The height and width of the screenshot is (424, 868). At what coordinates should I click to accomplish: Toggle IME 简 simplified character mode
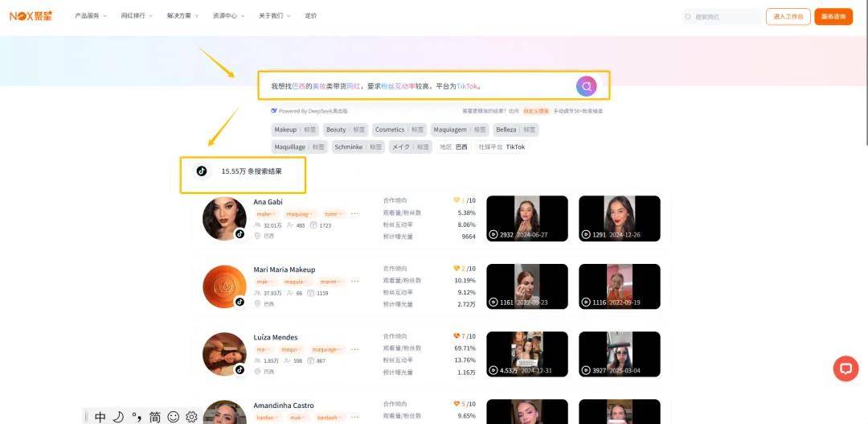point(154,417)
